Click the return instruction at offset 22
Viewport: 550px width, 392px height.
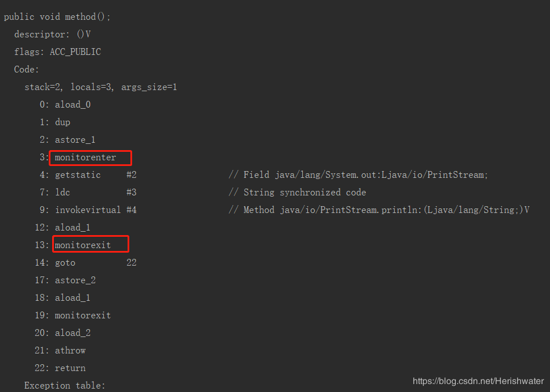point(70,368)
